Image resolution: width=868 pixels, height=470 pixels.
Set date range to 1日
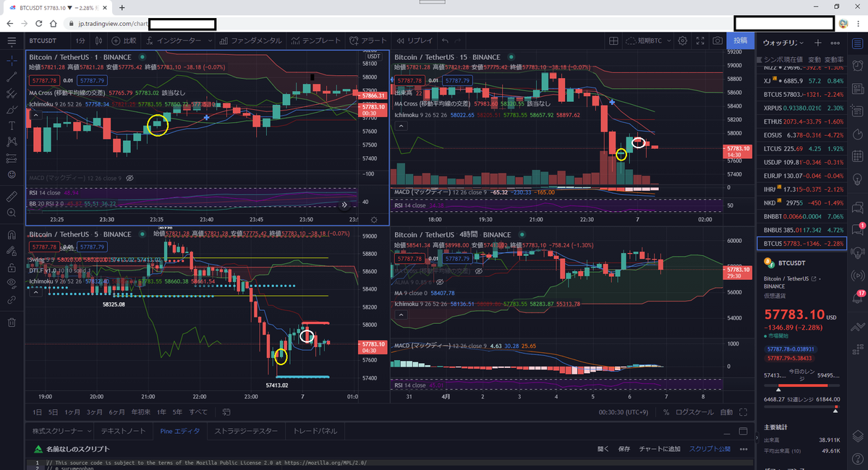pos(37,411)
